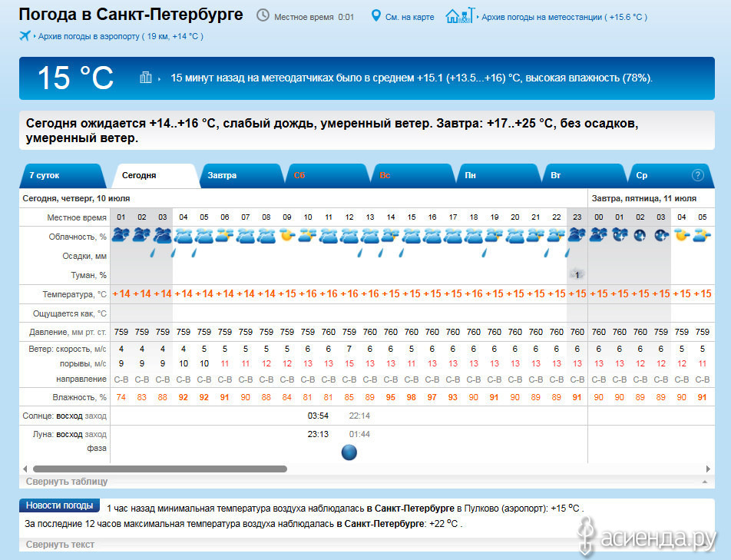Open the Вс forecast tab
Viewport: 731px width, 560px height.
(x=414, y=176)
